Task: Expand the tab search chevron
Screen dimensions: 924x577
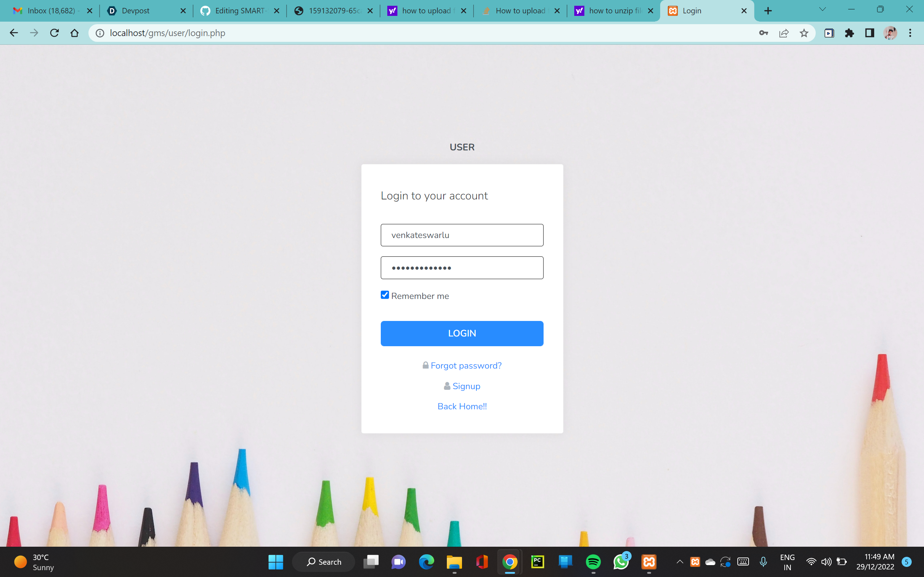Action: pyautogui.click(x=823, y=9)
